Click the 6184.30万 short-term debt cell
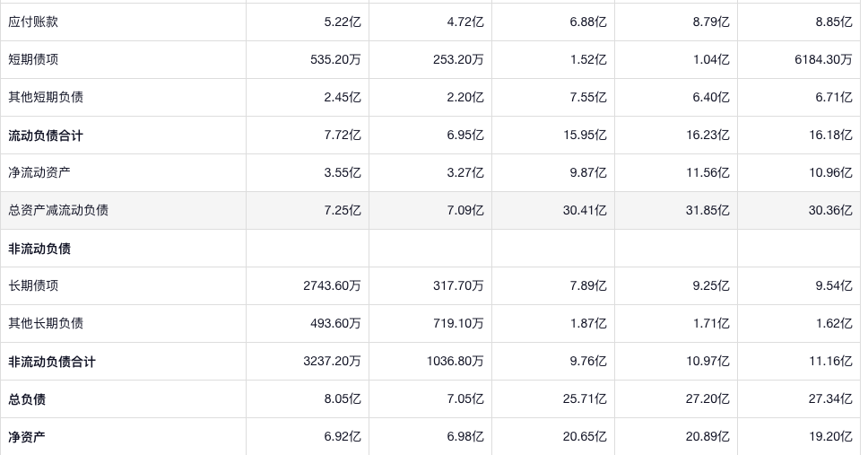 [822, 59]
